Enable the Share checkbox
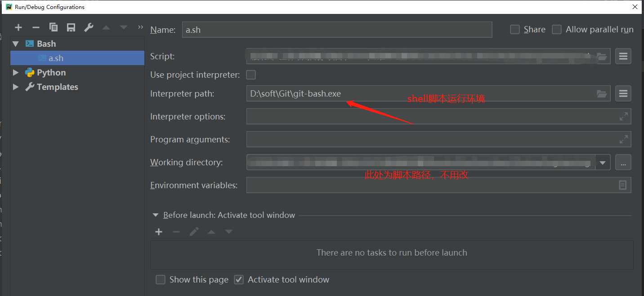The image size is (644, 296). point(514,29)
